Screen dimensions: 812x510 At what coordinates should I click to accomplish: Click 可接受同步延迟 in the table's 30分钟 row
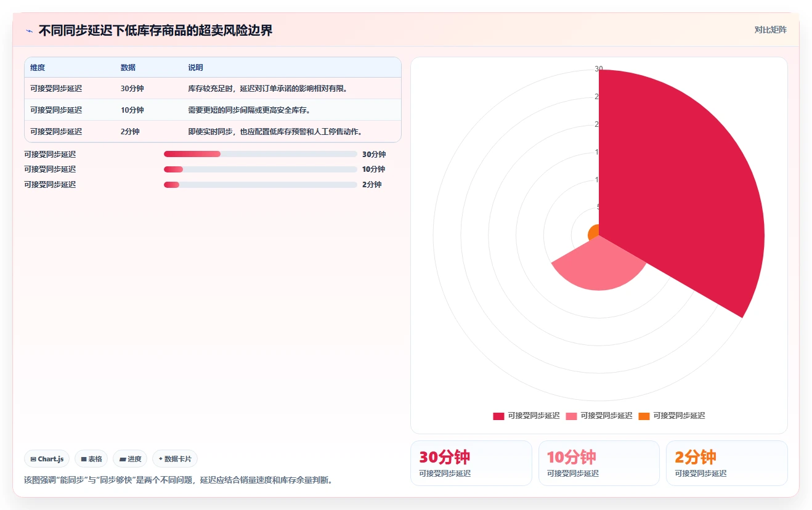click(56, 89)
